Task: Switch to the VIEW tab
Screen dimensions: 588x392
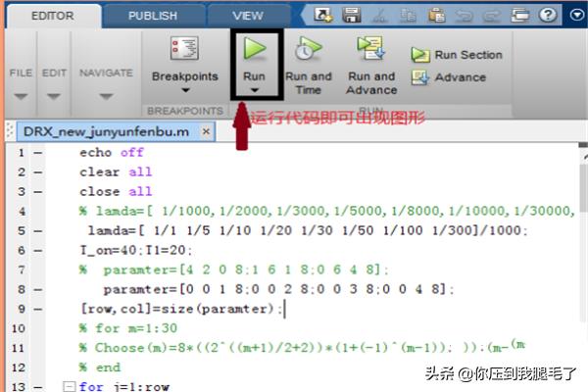Action: pos(248,16)
